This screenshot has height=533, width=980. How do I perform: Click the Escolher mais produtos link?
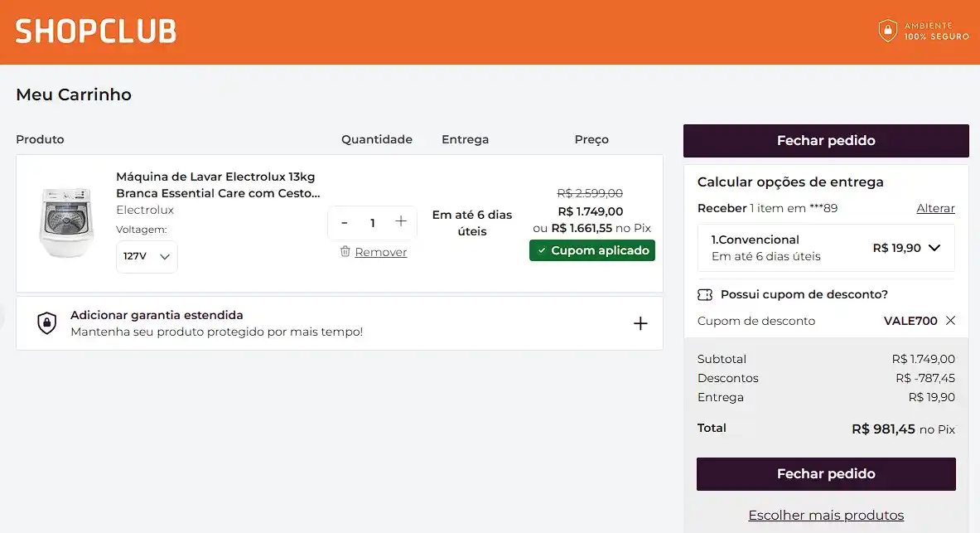(826, 516)
